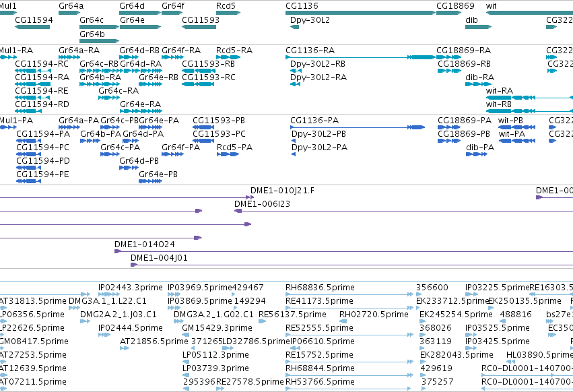Click protein CG1136-PA
573x392 pixels.
358,127
